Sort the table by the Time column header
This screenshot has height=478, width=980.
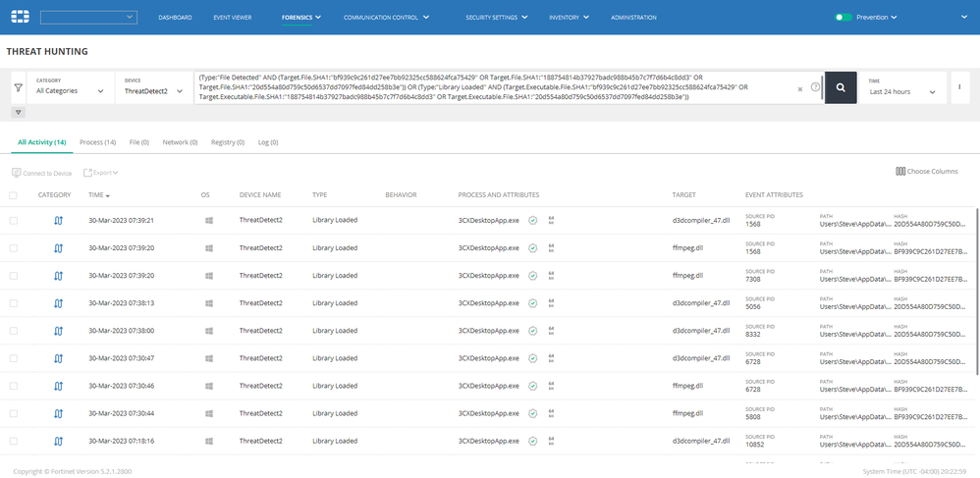(x=98, y=195)
